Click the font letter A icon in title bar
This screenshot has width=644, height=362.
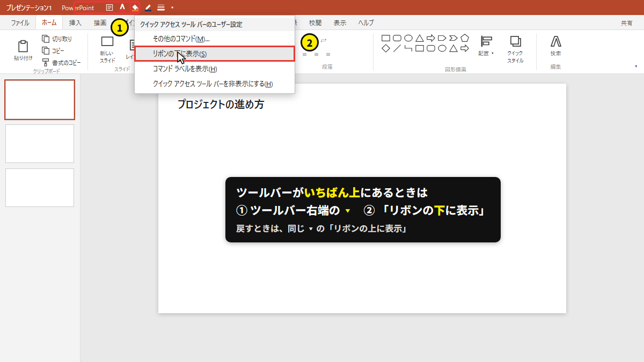(x=122, y=8)
